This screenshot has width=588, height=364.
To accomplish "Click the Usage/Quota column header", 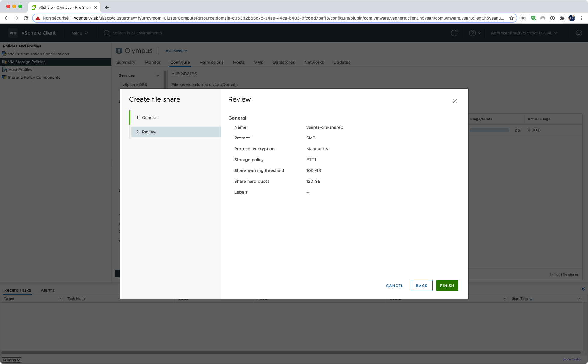I will coord(481,119).
